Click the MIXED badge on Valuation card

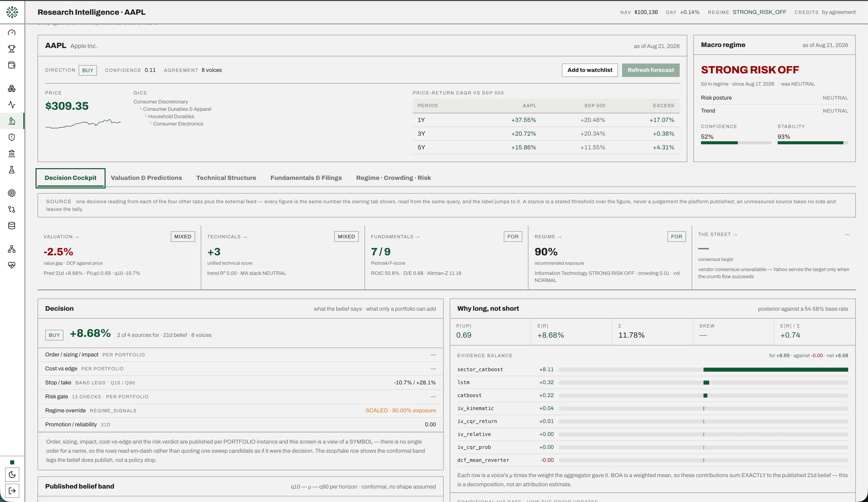(182, 237)
